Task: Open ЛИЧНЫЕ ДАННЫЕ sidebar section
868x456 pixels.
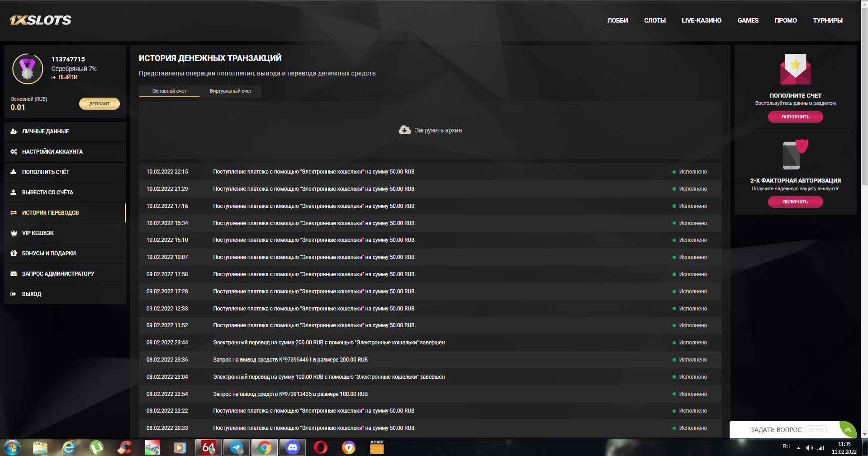Action: 65,132
